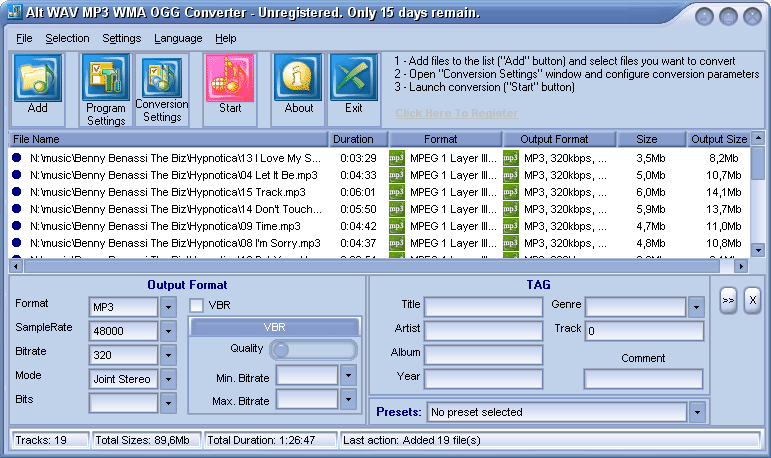This screenshot has width=771, height=458.
Task: Click the Output Format mp3 icon in the 08 I'm Sorry row
Action: (x=511, y=243)
